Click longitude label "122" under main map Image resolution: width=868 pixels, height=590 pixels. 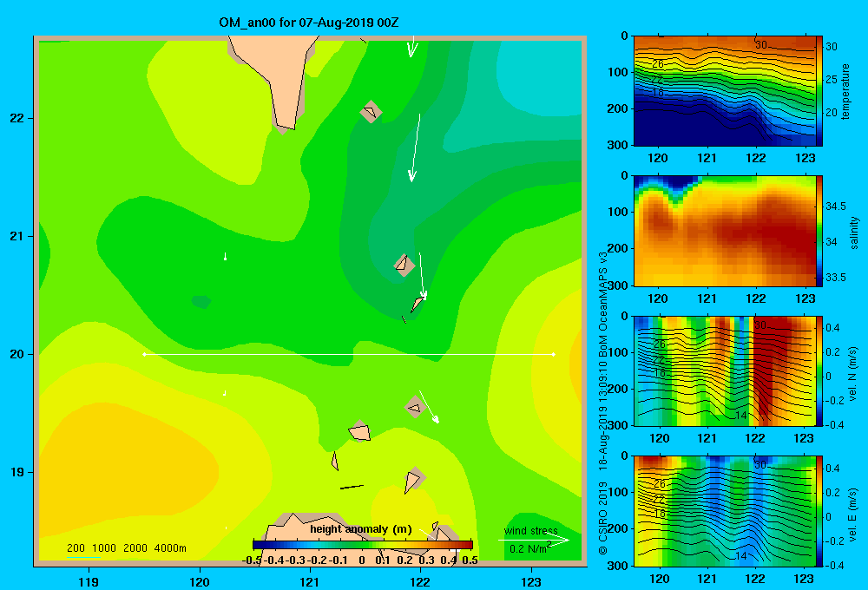pyautogui.click(x=420, y=582)
